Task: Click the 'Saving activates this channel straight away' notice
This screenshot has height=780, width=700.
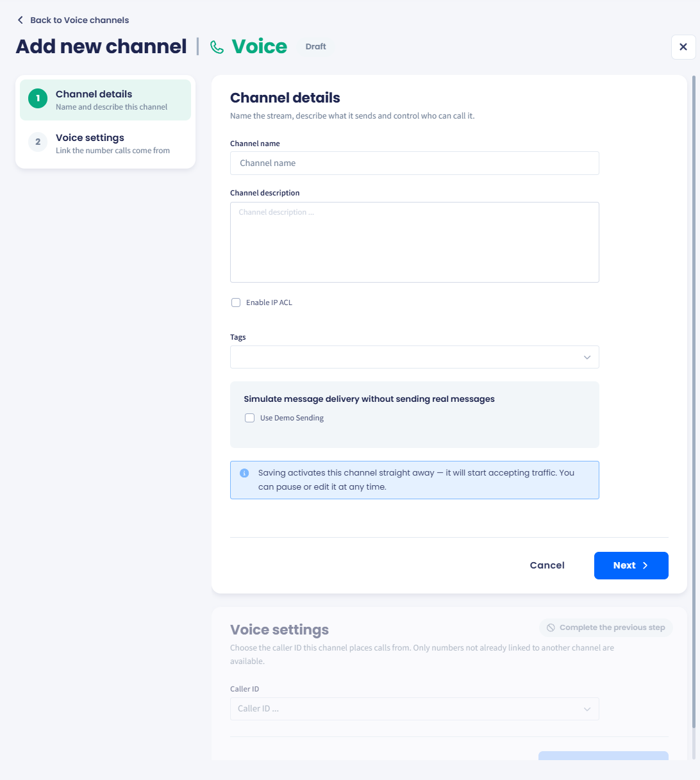Action: 415,480
